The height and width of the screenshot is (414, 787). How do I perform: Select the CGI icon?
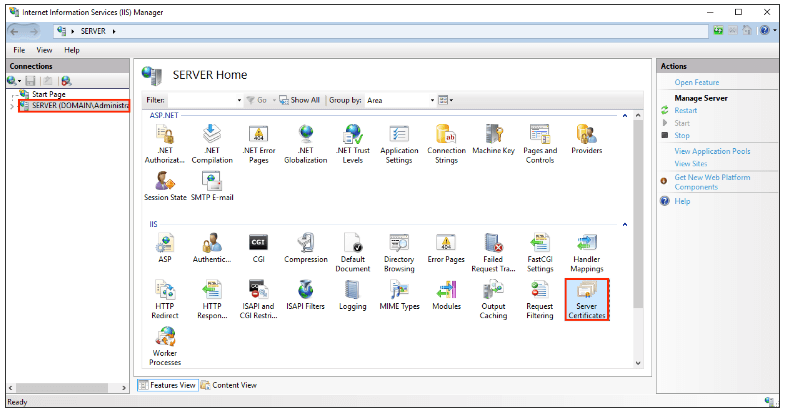click(258, 248)
